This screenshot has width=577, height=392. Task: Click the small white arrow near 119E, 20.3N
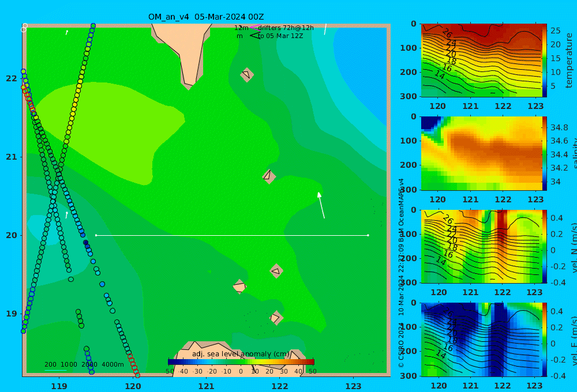tap(66, 215)
